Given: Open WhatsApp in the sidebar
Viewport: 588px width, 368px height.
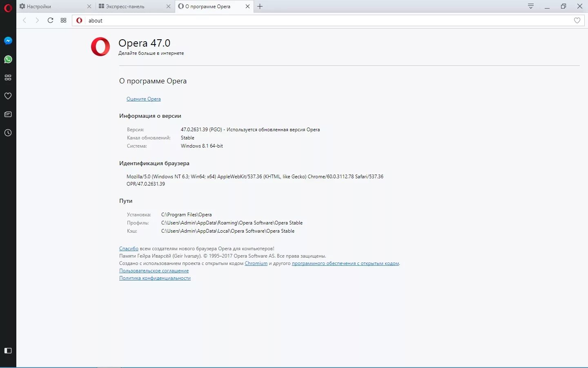Looking at the screenshot, I should (x=8, y=59).
